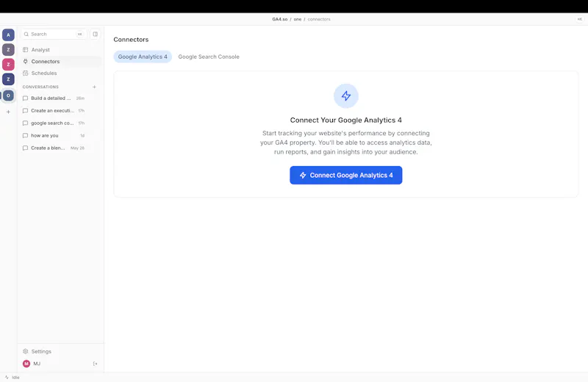Image resolution: width=588 pixels, height=382 pixels.
Task: Add a new workspace with plus icon
Action: point(8,112)
